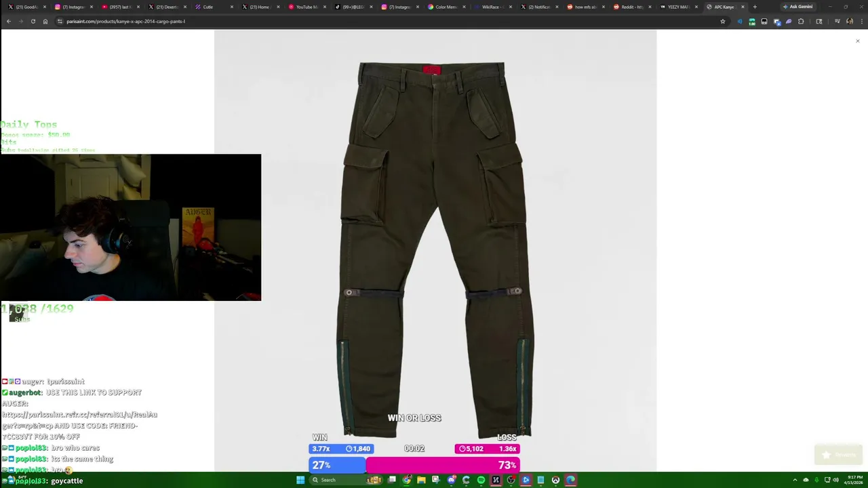This screenshot has height=488, width=868.
Task: Go back using the browser back arrow
Action: (8, 21)
